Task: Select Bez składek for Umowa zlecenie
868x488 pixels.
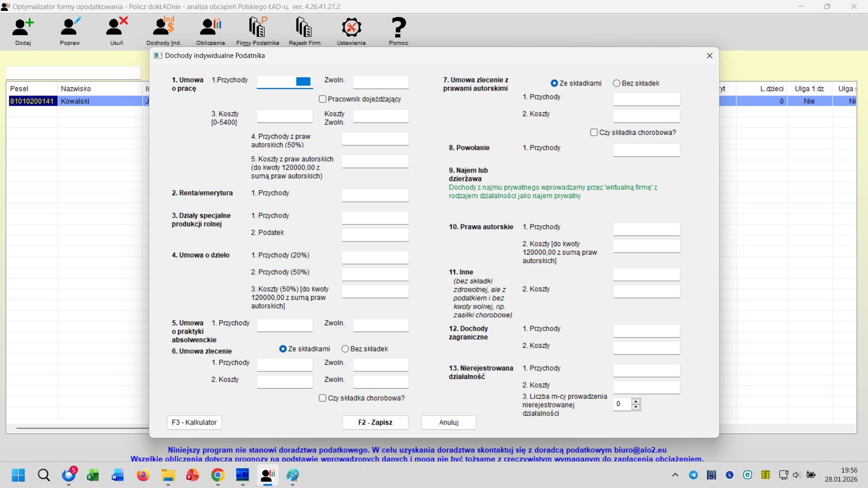Action: coord(346,349)
